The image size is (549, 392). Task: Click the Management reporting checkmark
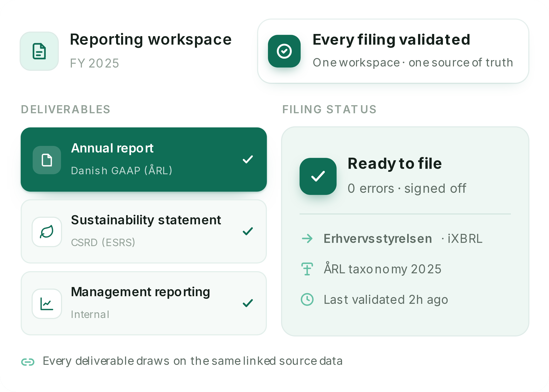(x=248, y=303)
